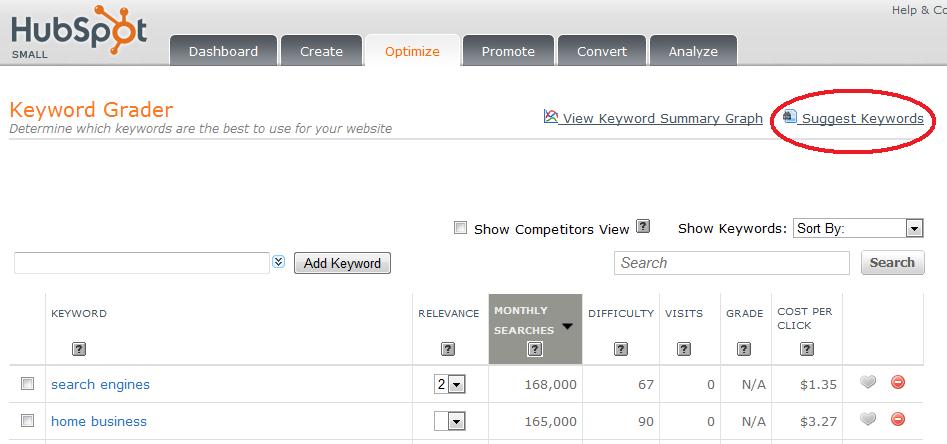Enable Show Competitors View checkbox
This screenshot has height=444, width=947.
461,228
